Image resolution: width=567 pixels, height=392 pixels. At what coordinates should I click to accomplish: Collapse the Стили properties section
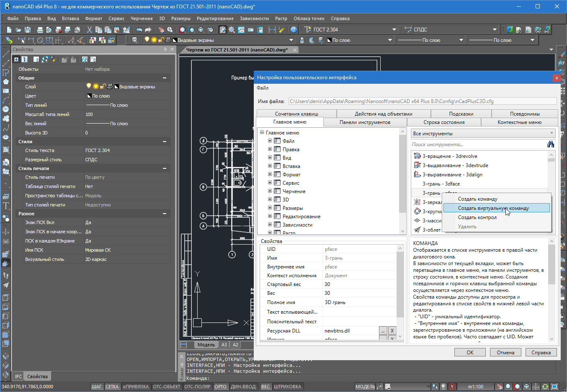pyautogui.click(x=165, y=142)
